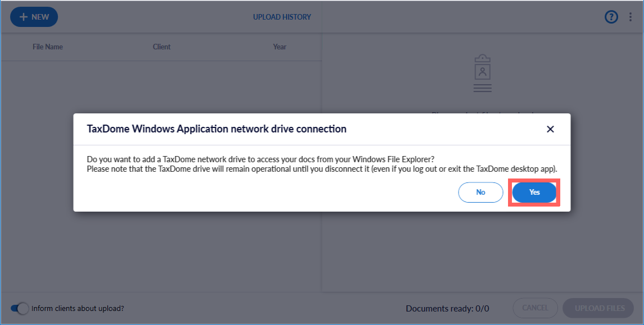This screenshot has width=644, height=325.
Task: Open the help question mark icon
Action: [611, 17]
